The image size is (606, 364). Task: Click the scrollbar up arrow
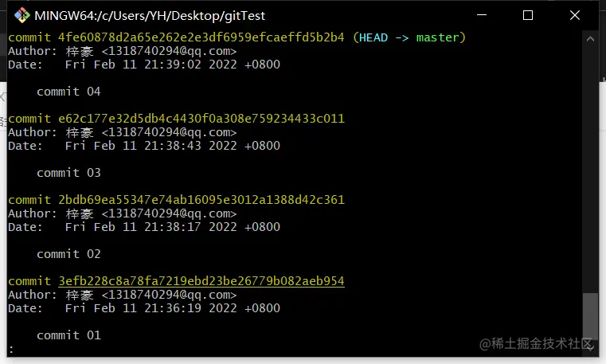(590, 39)
